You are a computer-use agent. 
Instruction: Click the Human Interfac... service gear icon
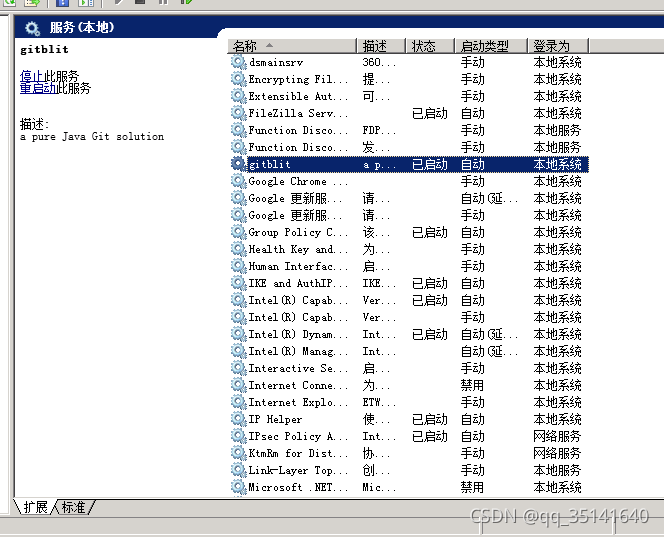(238, 266)
